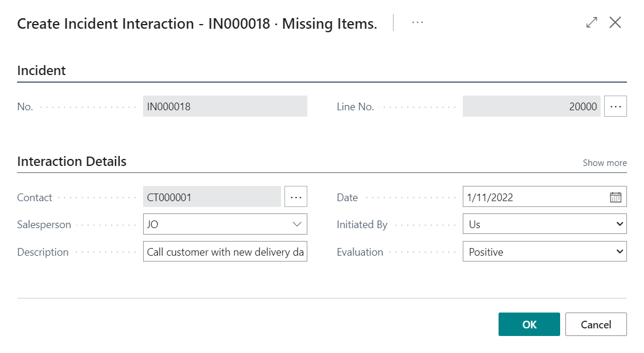Open the Contact lookup picker
The height and width of the screenshot is (353, 644).
click(x=296, y=197)
